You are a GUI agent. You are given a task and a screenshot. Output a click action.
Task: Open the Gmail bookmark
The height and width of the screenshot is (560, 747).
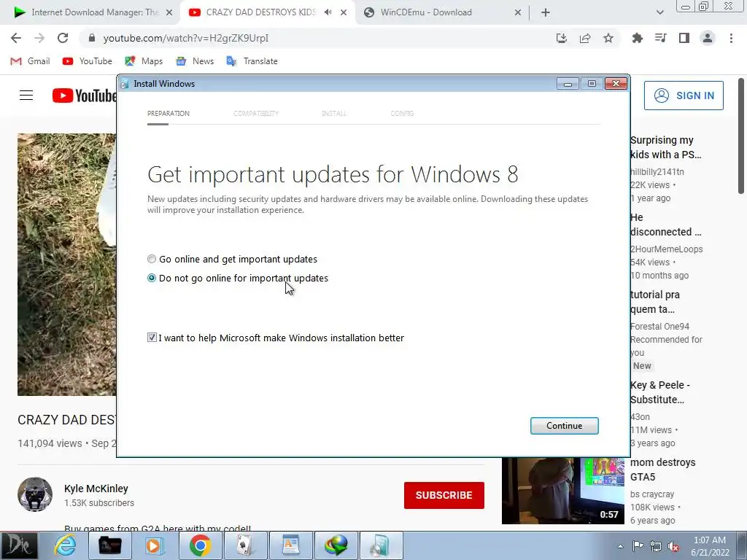30,61
